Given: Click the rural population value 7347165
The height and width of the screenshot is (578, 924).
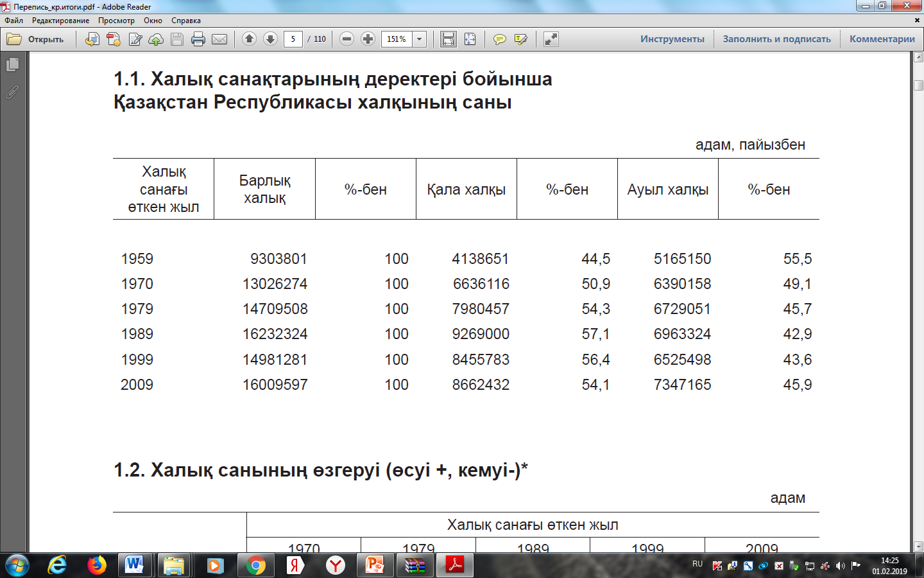Looking at the screenshot, I should [x=683, y=385].
